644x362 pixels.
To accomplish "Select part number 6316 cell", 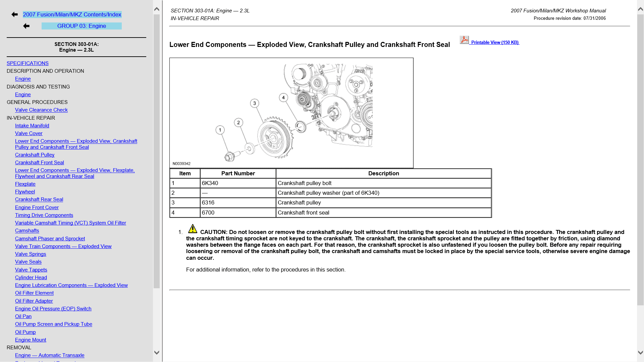I will pos(238,202).
